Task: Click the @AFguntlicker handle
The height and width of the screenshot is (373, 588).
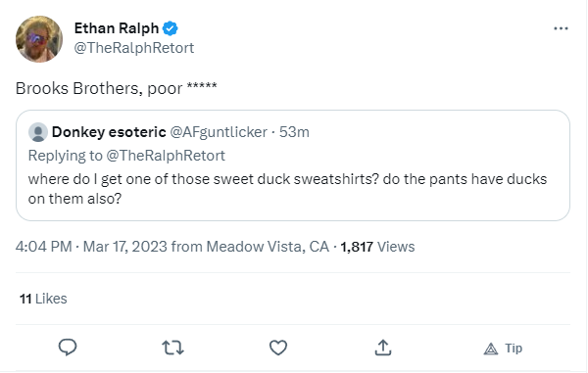Action: pos(219,132)
